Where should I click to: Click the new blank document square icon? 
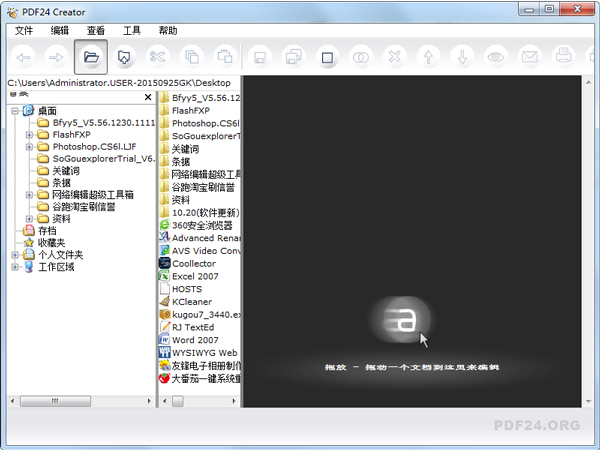[327, 57]
